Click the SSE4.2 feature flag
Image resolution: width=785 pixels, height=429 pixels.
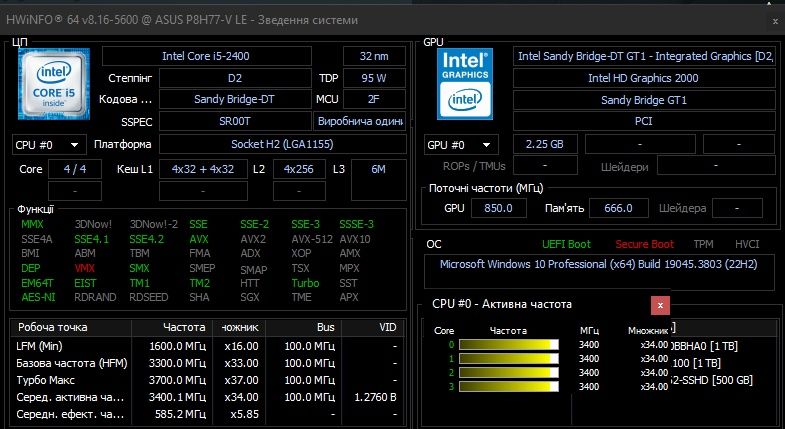click(x=146, y=239)
